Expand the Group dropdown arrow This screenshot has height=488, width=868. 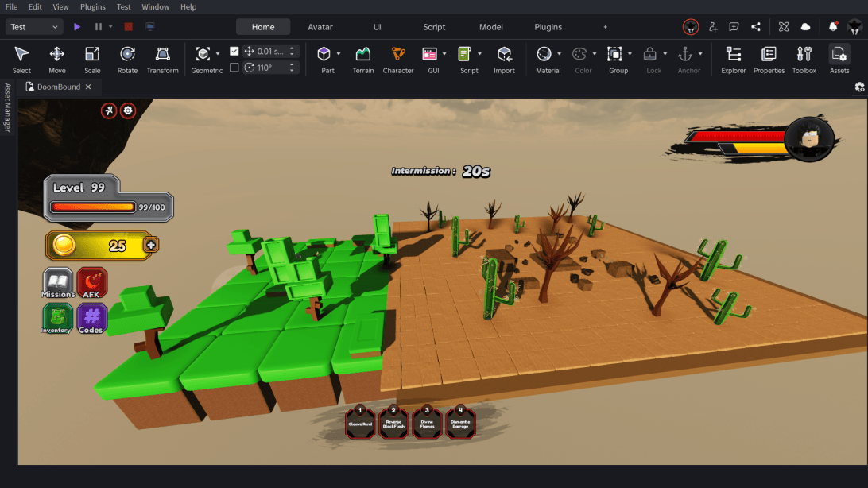click(x=630, y=54)
